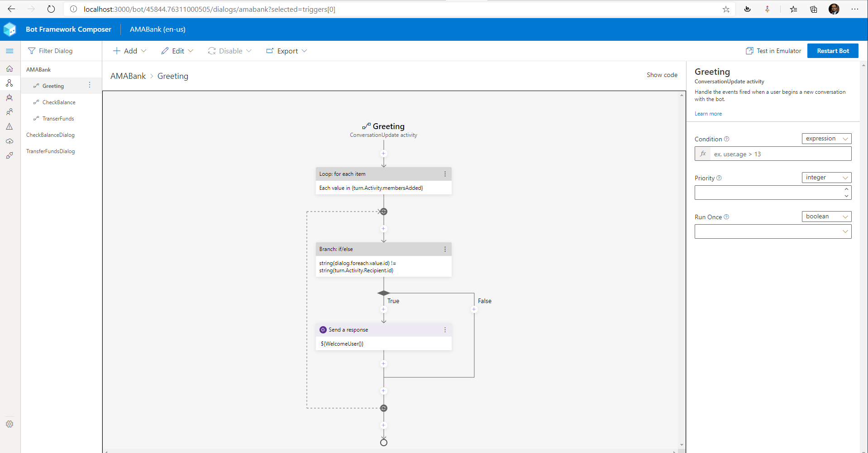Click AMABank in the breadcrumb
The width and height of the screenshot is (868, 453).
pyautogui.click(x=128, y=76)
